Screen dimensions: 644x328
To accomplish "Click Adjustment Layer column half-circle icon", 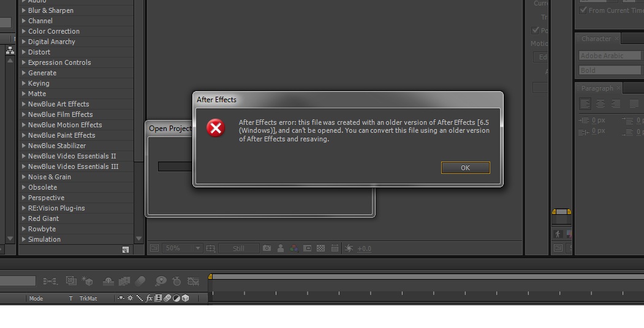I will click(x=176, y=298).
